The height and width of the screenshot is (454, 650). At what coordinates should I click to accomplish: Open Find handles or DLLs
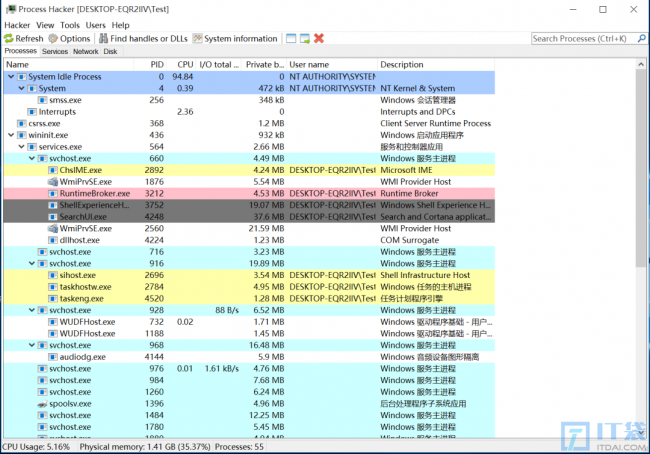(143, 39)
